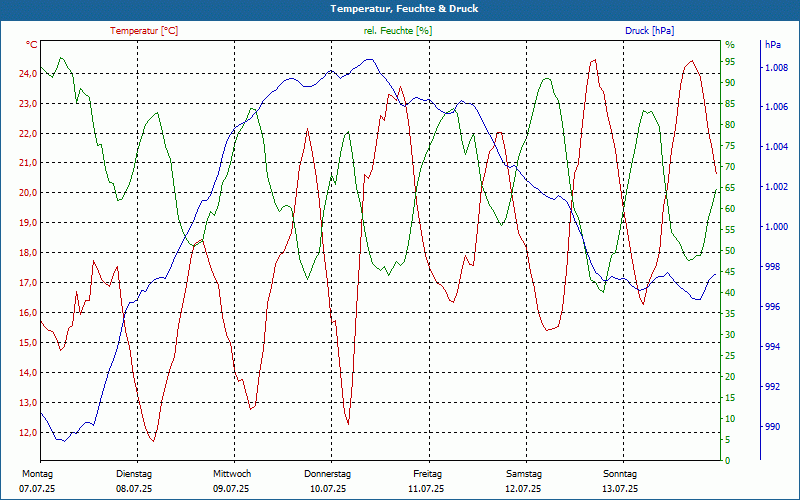Click the red '°C' unit atop the temperature axis
800x500 pixels.
pos(32,44)
